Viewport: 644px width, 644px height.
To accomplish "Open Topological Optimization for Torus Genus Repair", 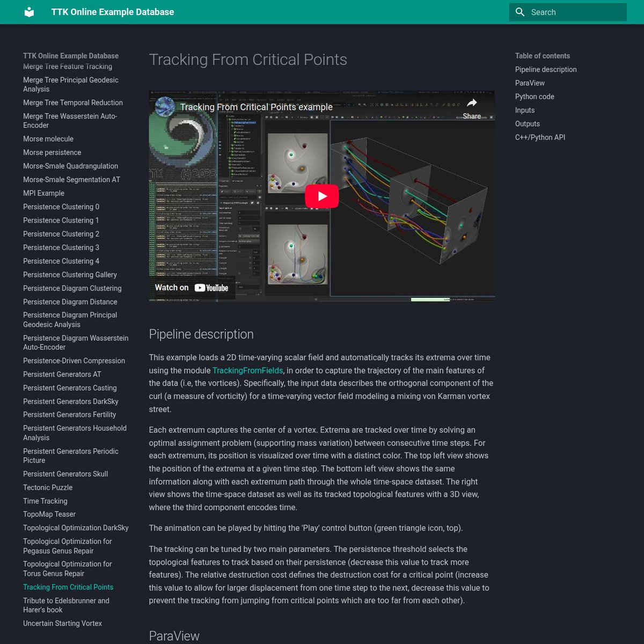I will [68, 568].
